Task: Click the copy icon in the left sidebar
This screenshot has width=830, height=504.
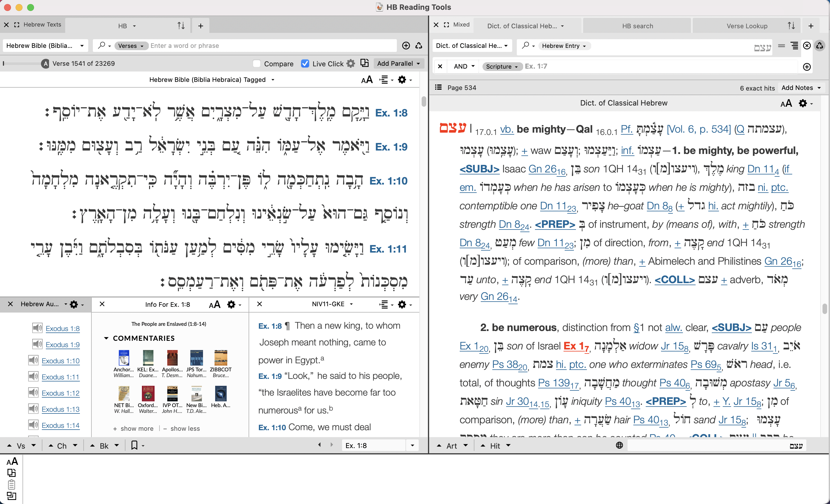Action: tap(12, 473)
